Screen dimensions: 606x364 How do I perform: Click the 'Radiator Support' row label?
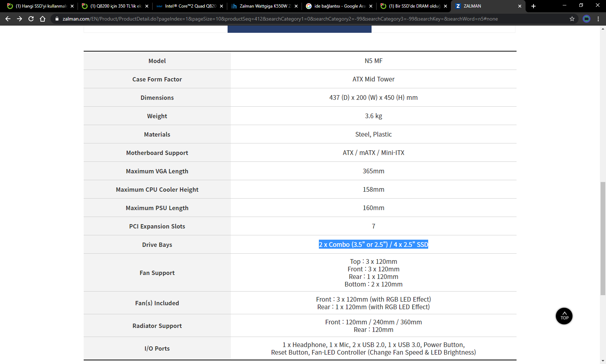[157, 326]
